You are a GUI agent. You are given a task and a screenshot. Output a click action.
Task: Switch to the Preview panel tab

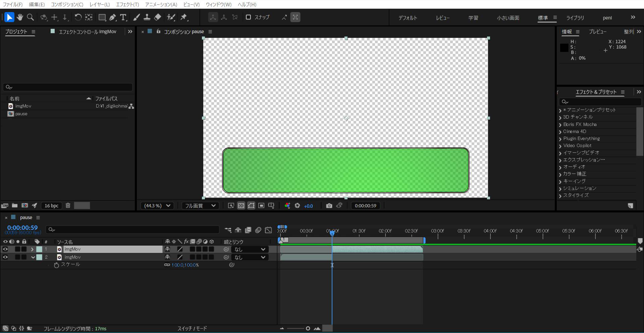tap(597, 31)
